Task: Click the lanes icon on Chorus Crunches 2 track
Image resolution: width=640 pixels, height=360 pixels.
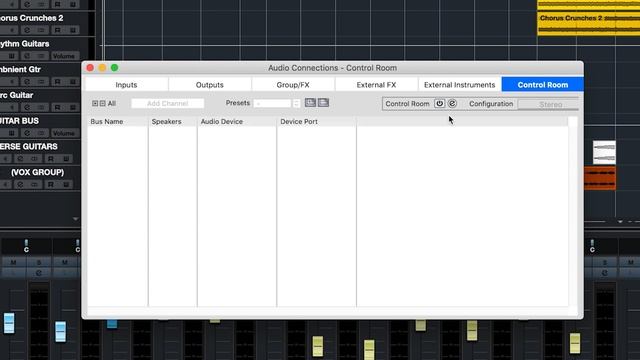Action: click(x=41, y=30)
